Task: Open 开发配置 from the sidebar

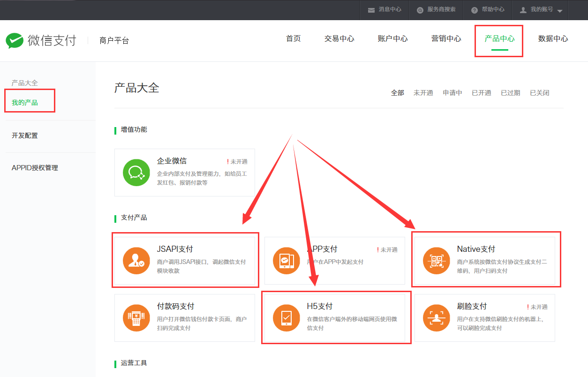Action: 24,136
